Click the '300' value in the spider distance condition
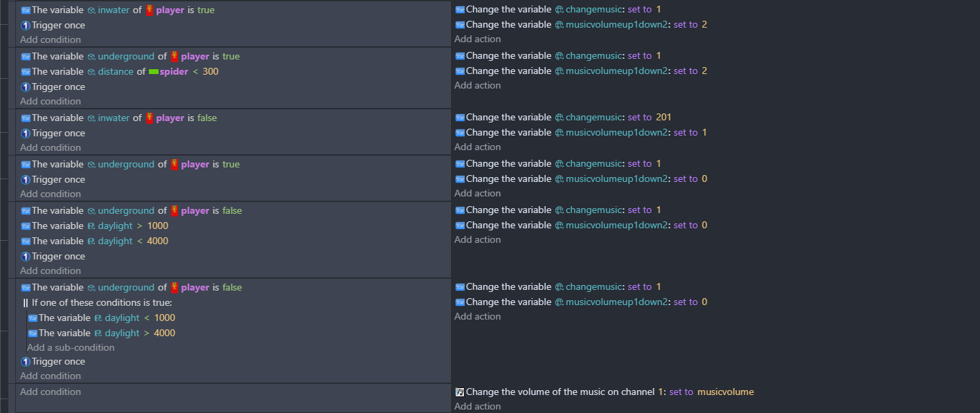Viewport: 980px width, 413px height. click(x=211, y=72)
